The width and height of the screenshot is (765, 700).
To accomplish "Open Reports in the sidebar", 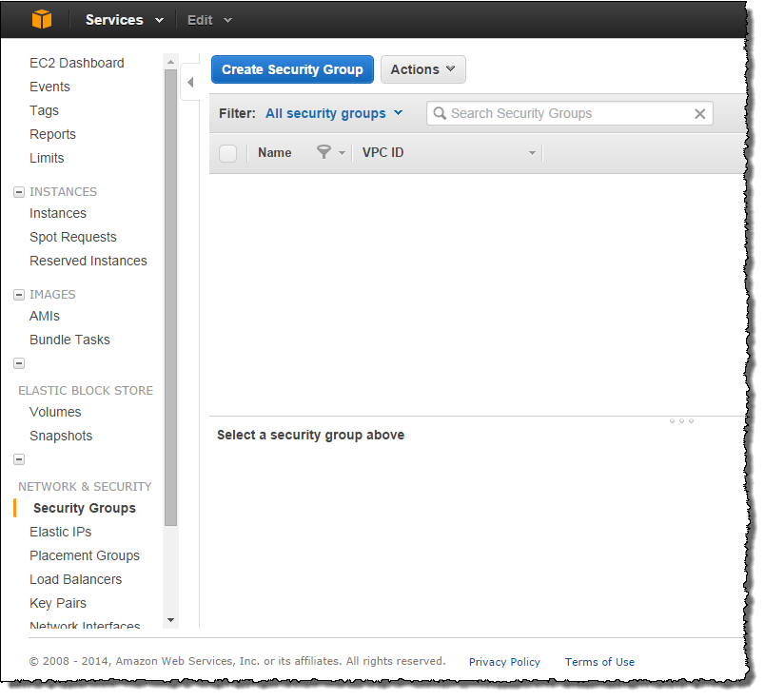I will click(x=52, y=134).
